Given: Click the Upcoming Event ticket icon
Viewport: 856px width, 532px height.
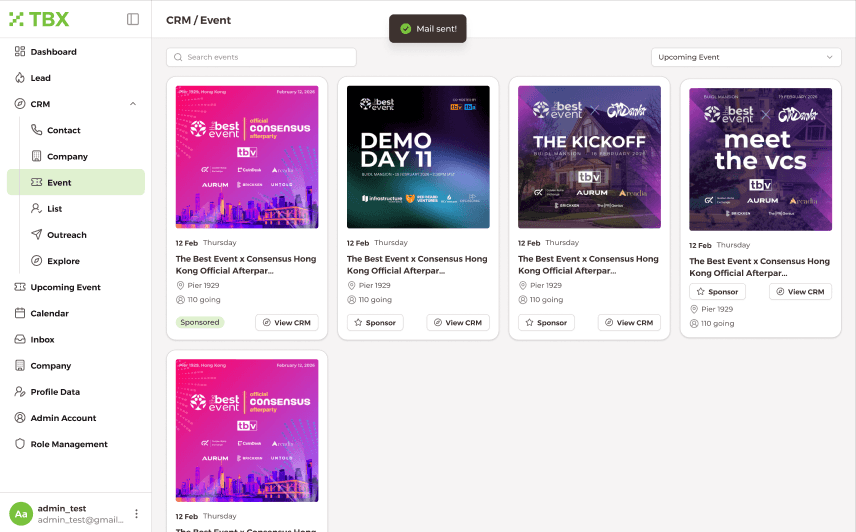Looking at the screenshot, I should 20,287.
